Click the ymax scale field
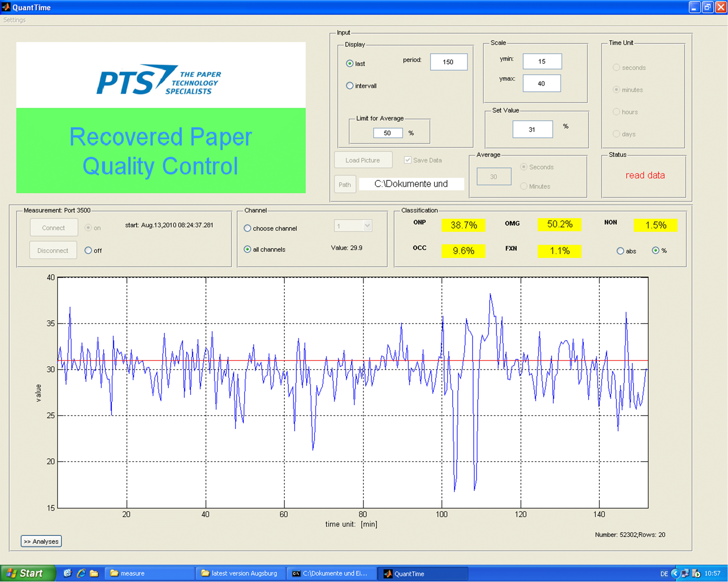This screenshot has height=582, width=728. click(542, 83)
